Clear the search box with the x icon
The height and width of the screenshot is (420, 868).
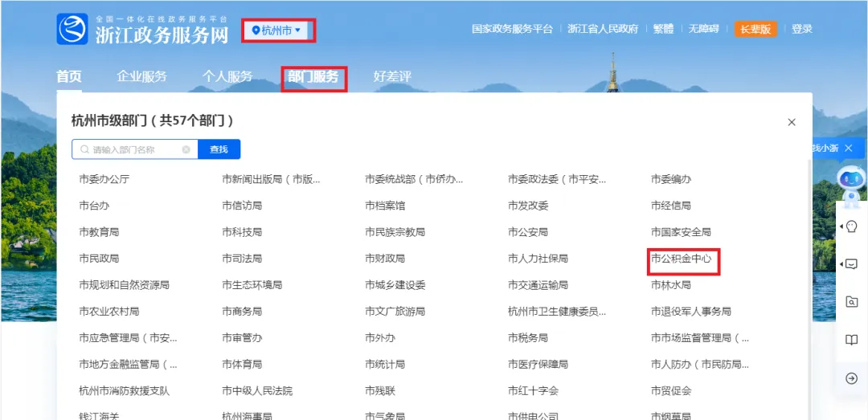click(x=186, y=149)
